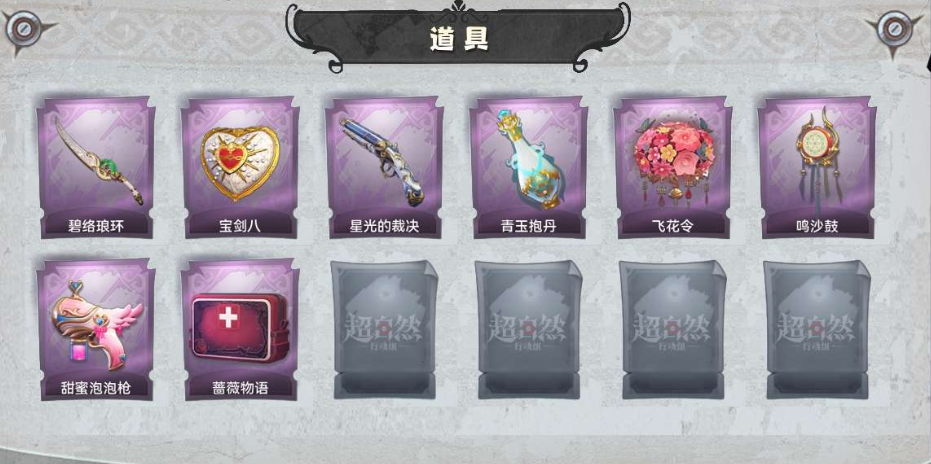This screenshot has width=931, height=464.
Task: Select the 鸣沙鼓 drum item card
Action: [x=817, y=168]
